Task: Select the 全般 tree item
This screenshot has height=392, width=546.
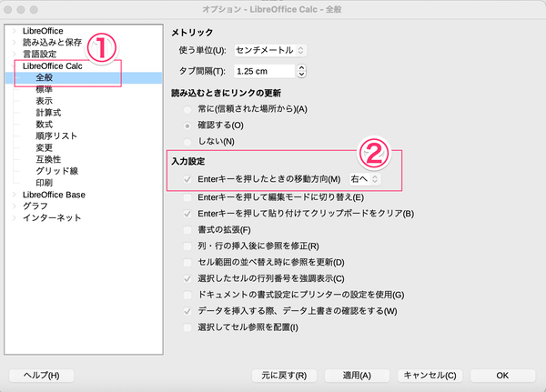Action: (45, 77)
